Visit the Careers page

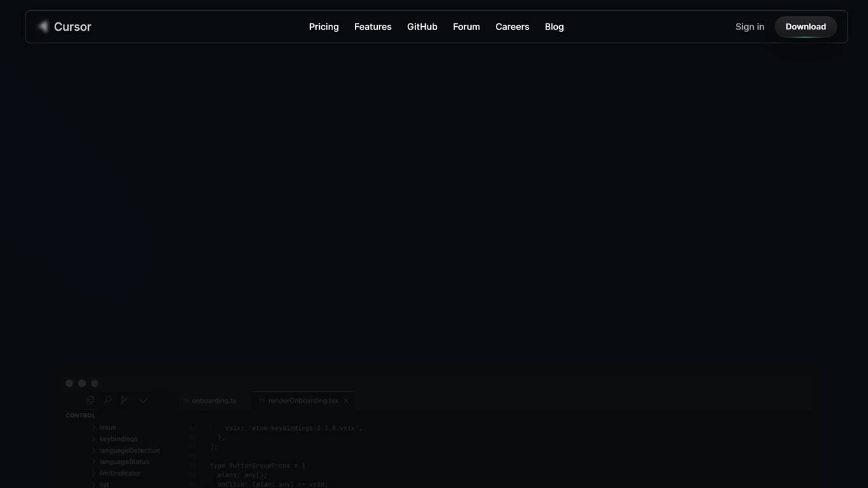(512, 27)
